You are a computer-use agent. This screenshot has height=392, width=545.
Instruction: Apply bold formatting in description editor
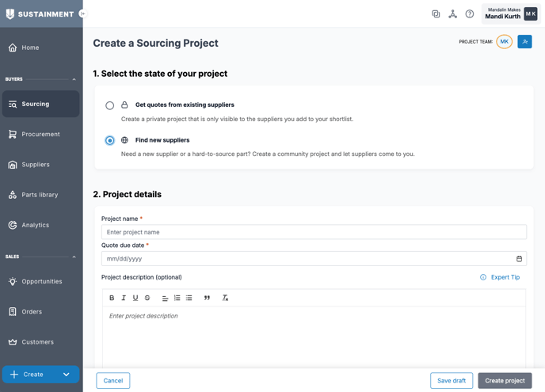[112, 298]
